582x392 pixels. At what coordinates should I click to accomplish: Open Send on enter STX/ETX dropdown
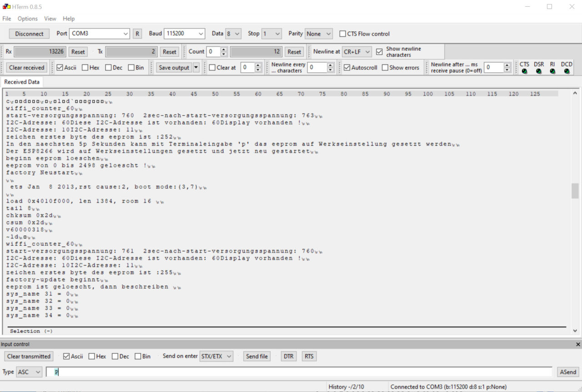coord(216,356)
